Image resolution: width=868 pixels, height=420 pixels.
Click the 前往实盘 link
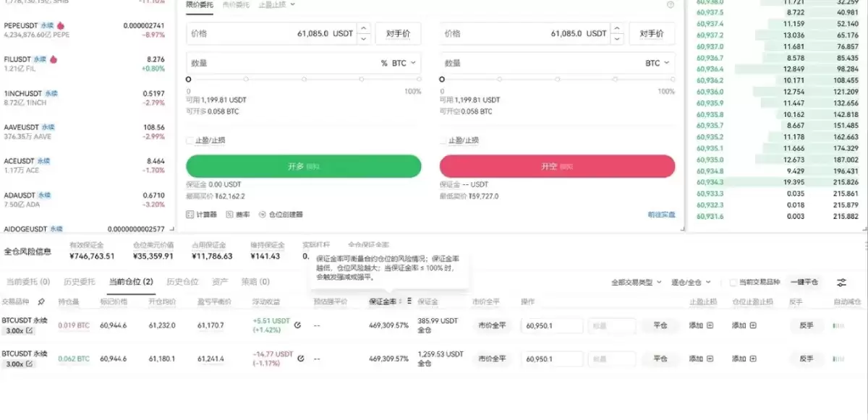click(660, 215)
